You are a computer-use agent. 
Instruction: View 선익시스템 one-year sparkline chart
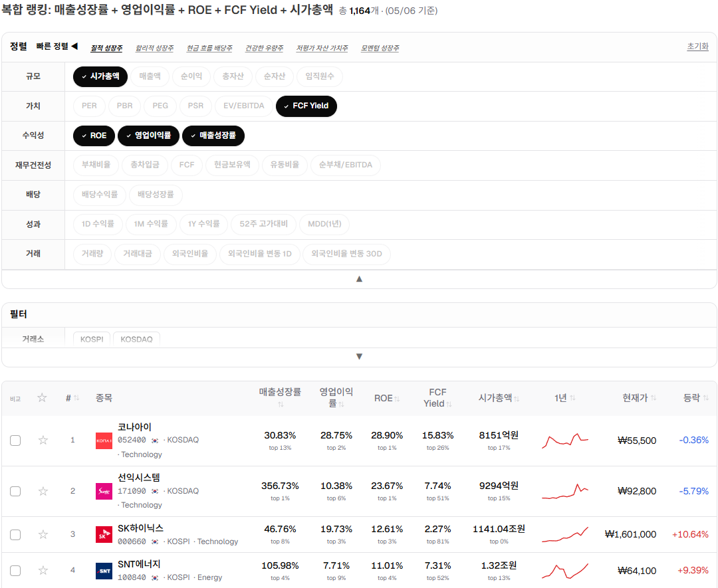[x=565, y=491]
